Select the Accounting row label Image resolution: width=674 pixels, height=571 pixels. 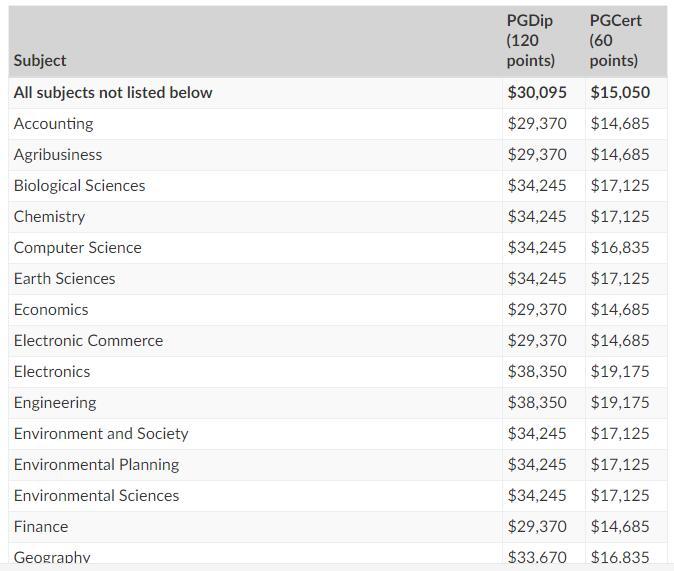[x=53, y=124]
